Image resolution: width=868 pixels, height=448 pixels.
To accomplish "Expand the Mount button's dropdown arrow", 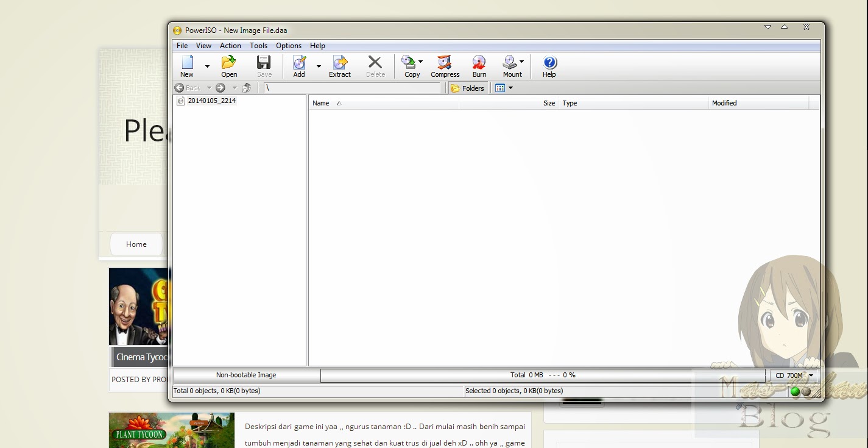I will click(521, 62).
